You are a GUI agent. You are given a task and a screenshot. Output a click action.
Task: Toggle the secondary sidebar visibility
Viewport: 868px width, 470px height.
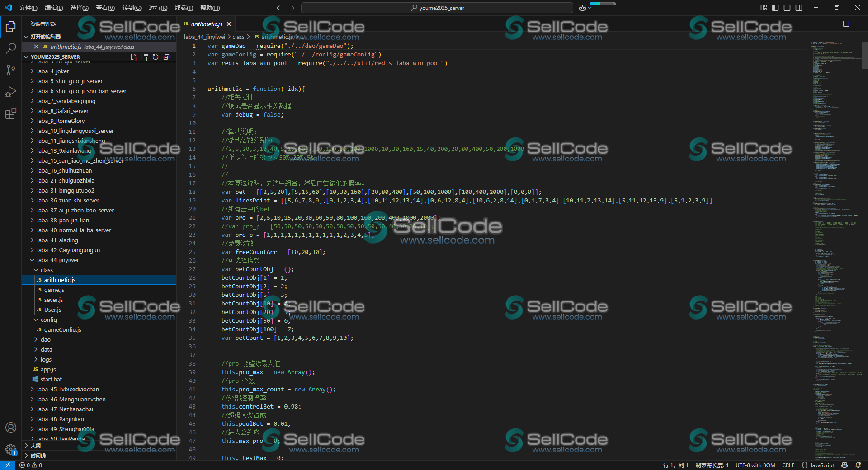pyautogui.click(x=799, y=8)
